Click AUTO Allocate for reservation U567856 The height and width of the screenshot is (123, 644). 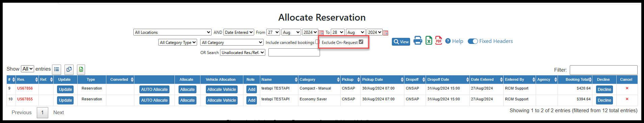(x=154, y=90)
